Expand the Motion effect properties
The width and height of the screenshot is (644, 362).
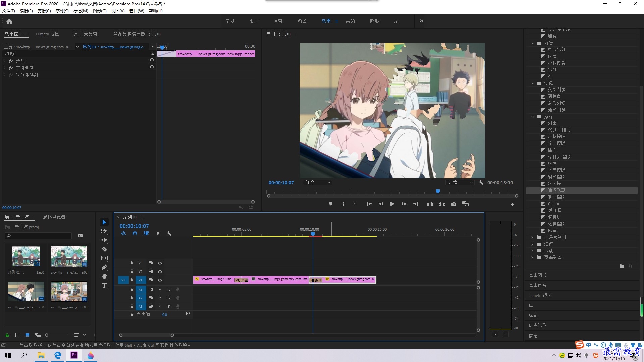tap(5, 61)
